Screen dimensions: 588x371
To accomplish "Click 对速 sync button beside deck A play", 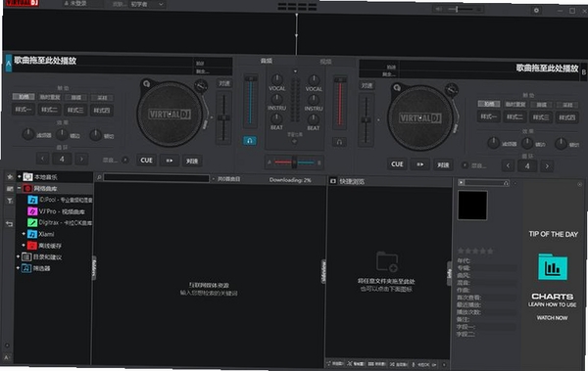I will [x=192, y=162].
